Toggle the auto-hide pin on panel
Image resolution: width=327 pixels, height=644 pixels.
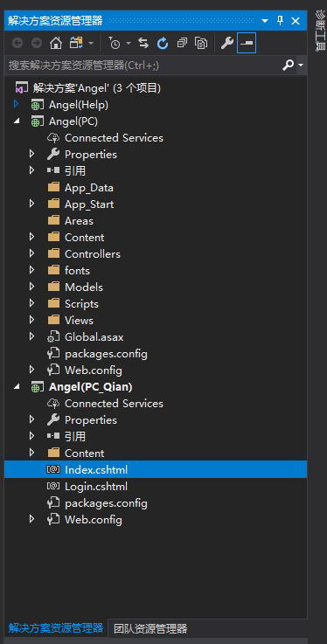tap(280, 21)
